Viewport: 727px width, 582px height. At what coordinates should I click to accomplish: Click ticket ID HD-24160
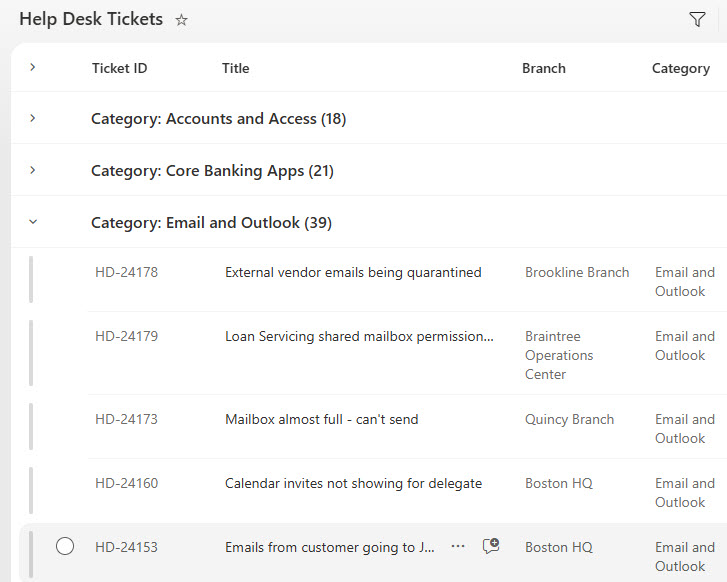[127, 483]
